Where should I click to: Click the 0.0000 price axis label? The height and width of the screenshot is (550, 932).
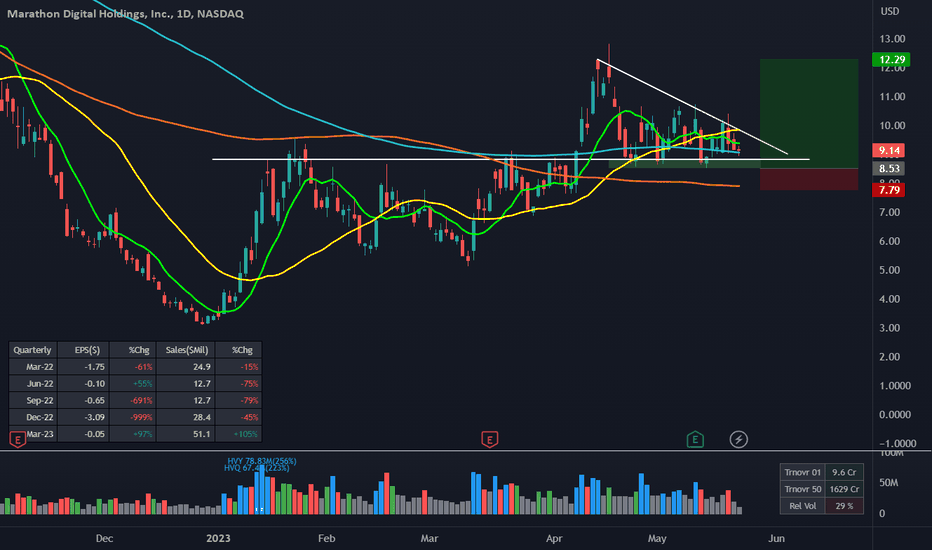click(895, 414)
